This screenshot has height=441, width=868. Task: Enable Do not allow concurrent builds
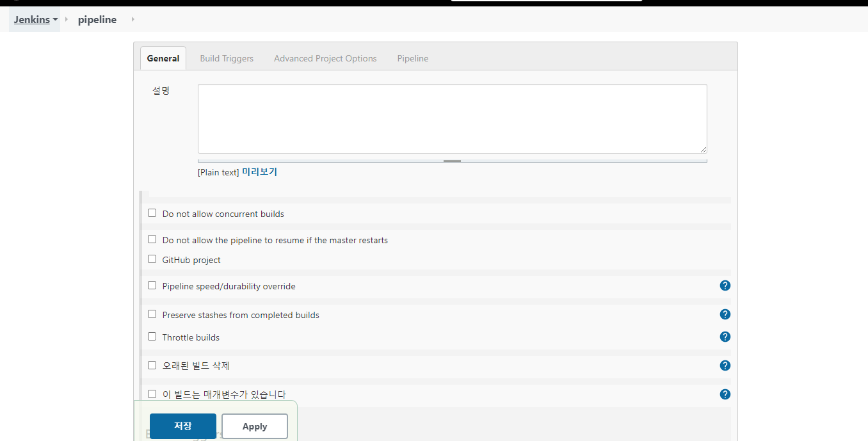152,212
